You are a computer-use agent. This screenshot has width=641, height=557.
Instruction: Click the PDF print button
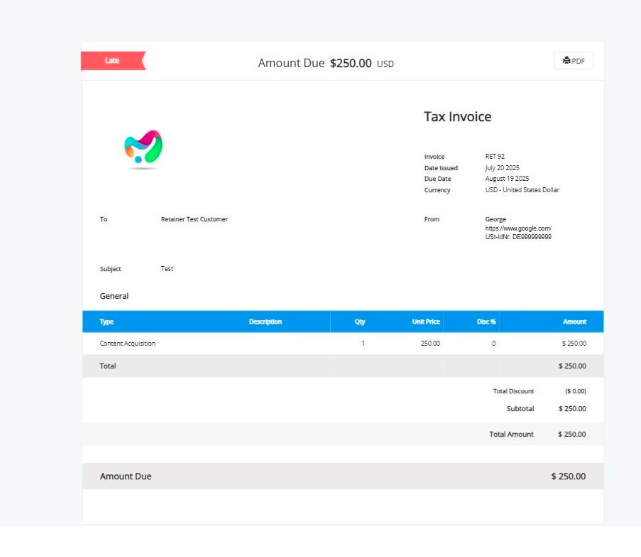point(574,61)
